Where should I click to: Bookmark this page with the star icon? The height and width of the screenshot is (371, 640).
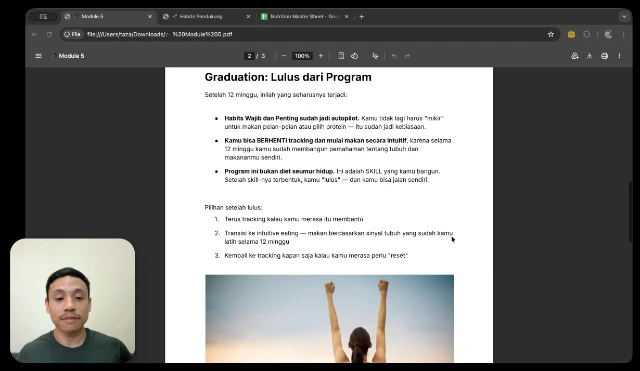(x=551, y=34)
